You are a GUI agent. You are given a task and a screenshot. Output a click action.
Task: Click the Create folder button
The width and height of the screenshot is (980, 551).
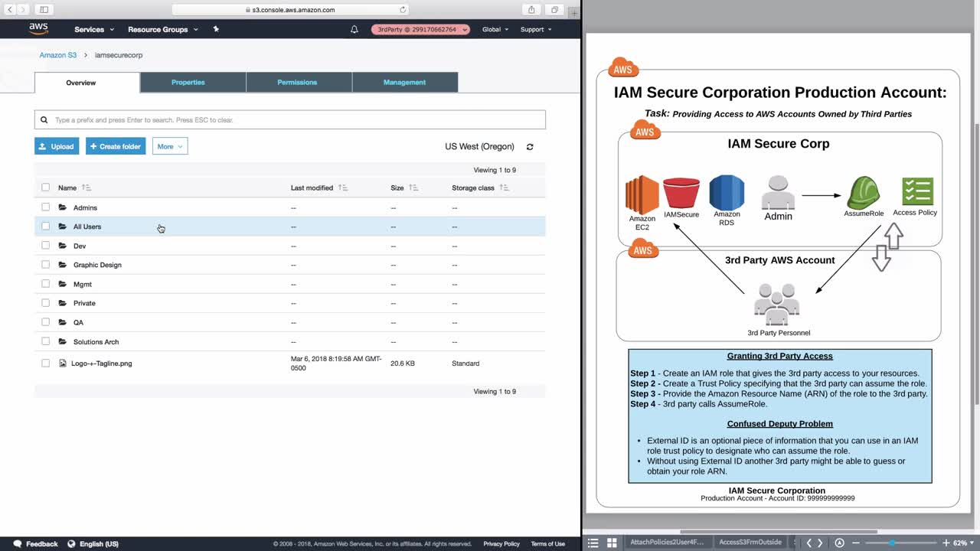(x=116, y=146)
